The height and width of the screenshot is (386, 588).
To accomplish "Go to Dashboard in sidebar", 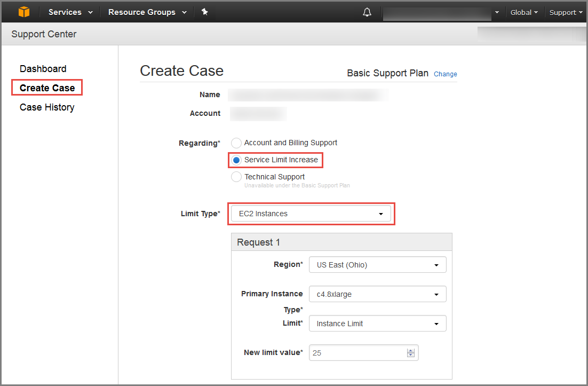I will pos(43,69).
